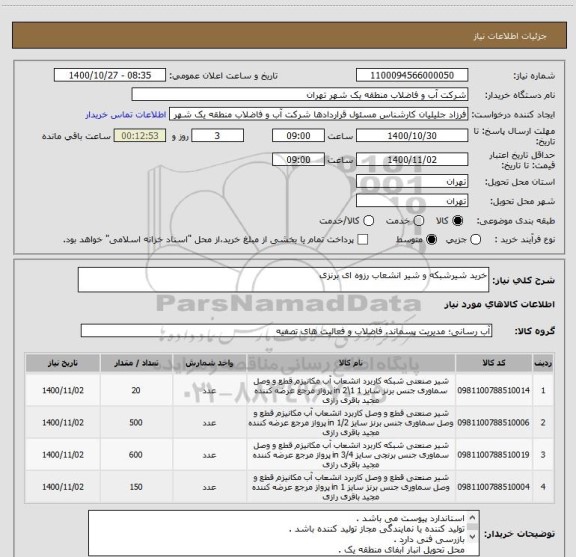
Task: Open the buyer contact information link
Action: click(x=126, y=115)
